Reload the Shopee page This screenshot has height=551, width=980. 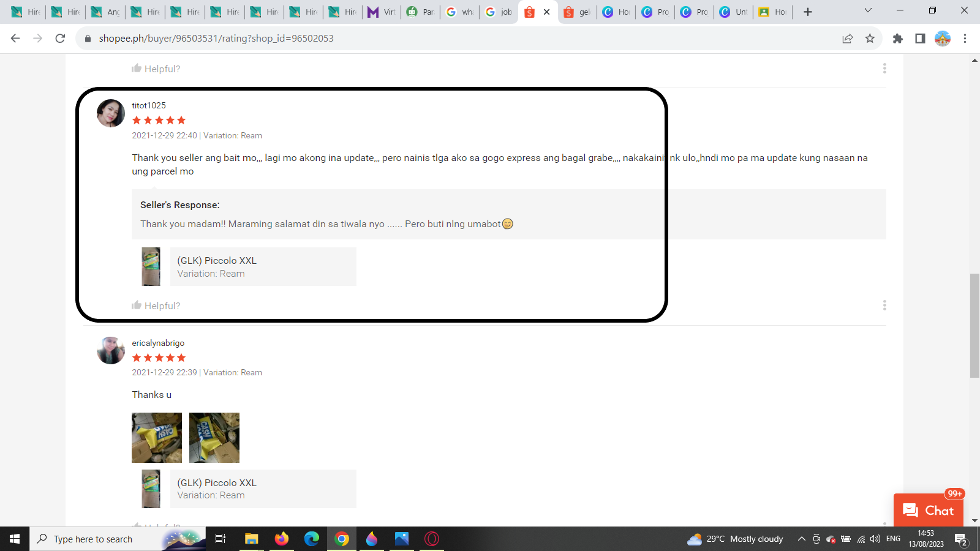[60, 38]
